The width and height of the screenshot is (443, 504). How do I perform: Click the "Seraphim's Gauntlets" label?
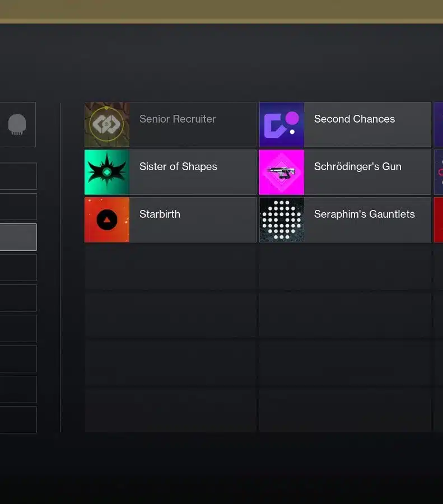(364, 214)
